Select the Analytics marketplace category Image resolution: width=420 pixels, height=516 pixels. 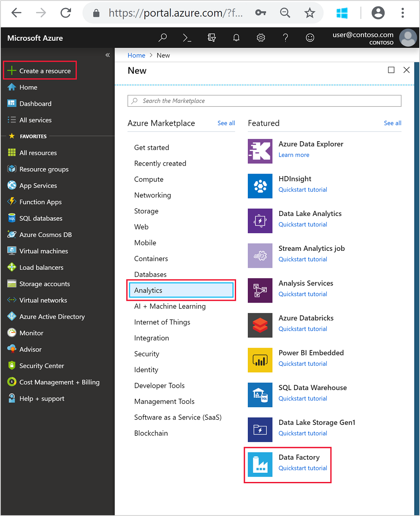coord(181,290)
